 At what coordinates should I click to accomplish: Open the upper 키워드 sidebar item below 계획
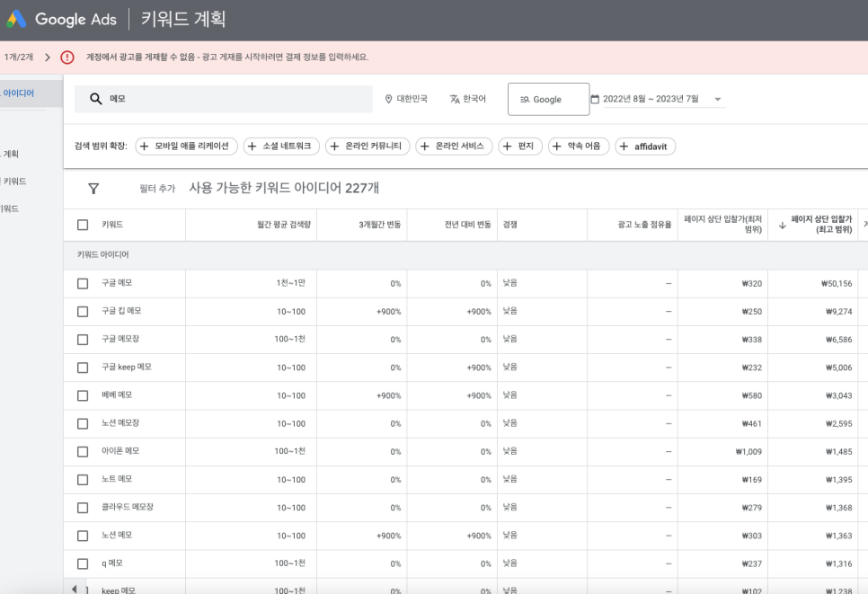(13, 181)
